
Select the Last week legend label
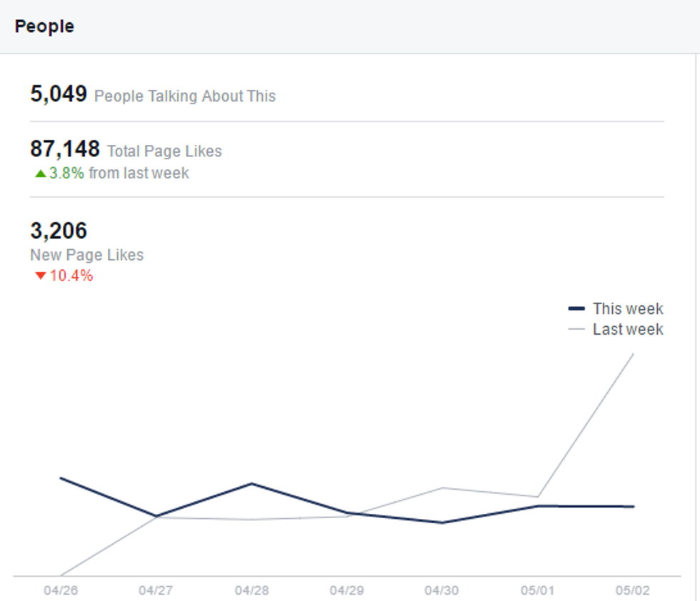(627, 329)
